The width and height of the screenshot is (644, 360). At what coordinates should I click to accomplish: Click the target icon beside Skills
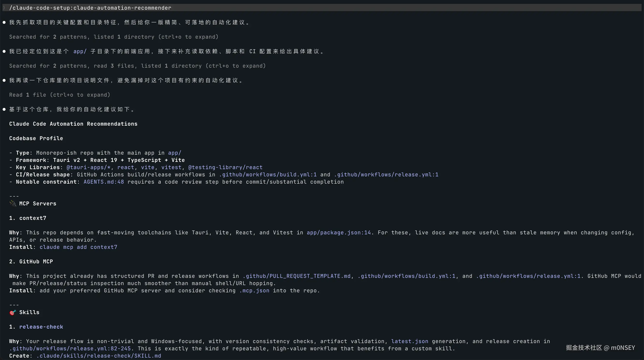pos(13,312)
